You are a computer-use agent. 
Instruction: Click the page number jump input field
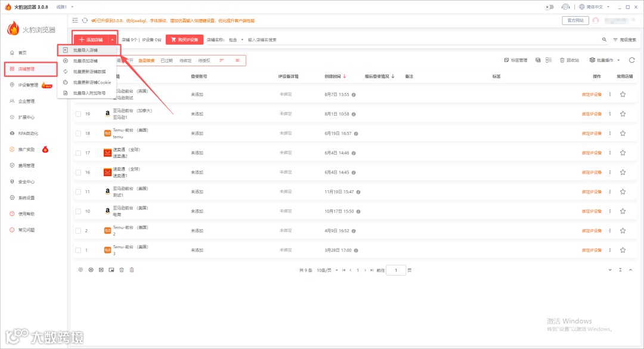pos(396,270)
